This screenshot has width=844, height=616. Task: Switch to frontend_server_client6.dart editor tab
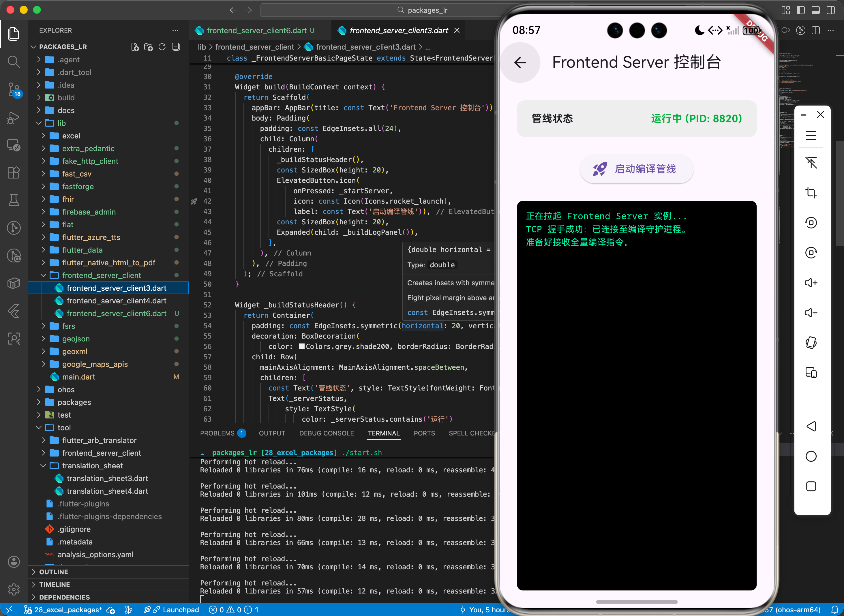(256, 31)
